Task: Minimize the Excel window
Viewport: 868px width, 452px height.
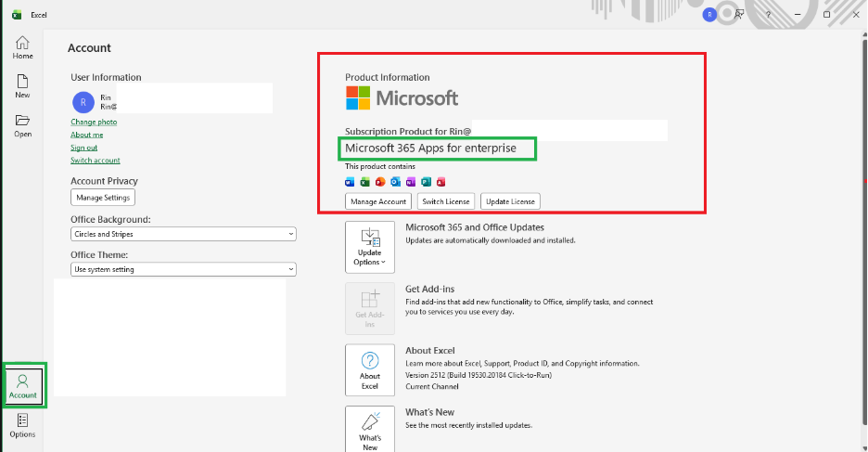Action: tap(798, 15)
